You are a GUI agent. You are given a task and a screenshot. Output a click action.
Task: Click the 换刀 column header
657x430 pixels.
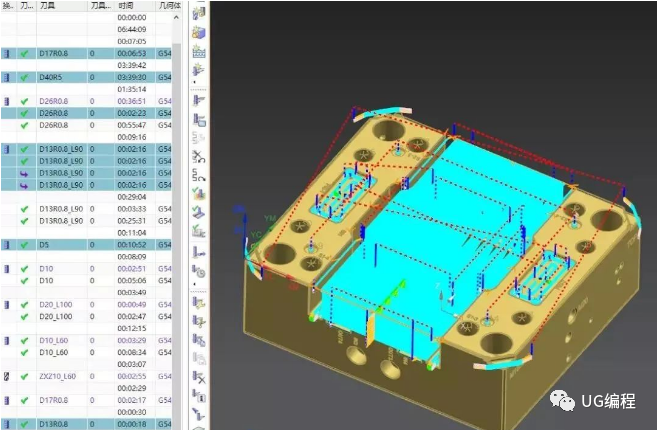8,5
